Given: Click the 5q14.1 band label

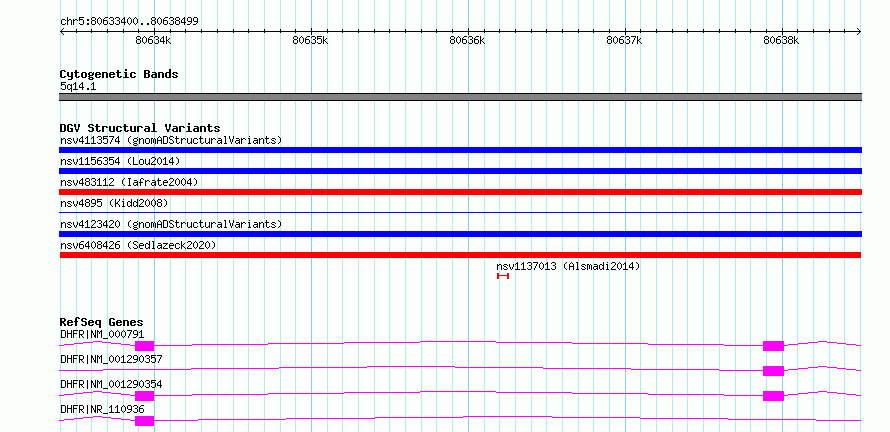Looking at the screenshot, I should pyautogui.click(x=78, y=86).
